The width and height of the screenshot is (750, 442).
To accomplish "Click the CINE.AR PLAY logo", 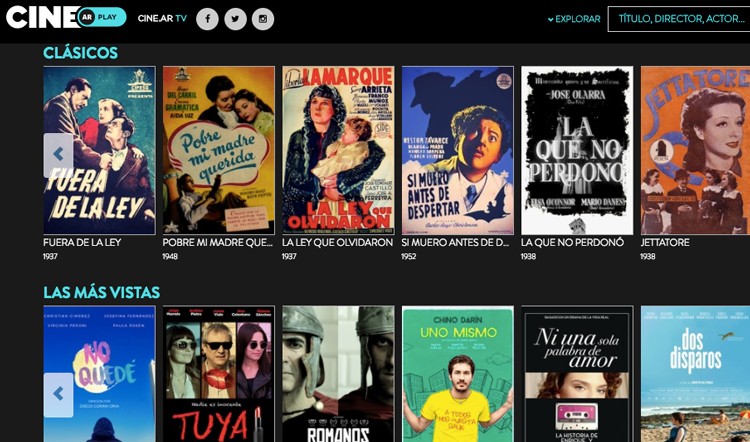I will coord(66,17).
